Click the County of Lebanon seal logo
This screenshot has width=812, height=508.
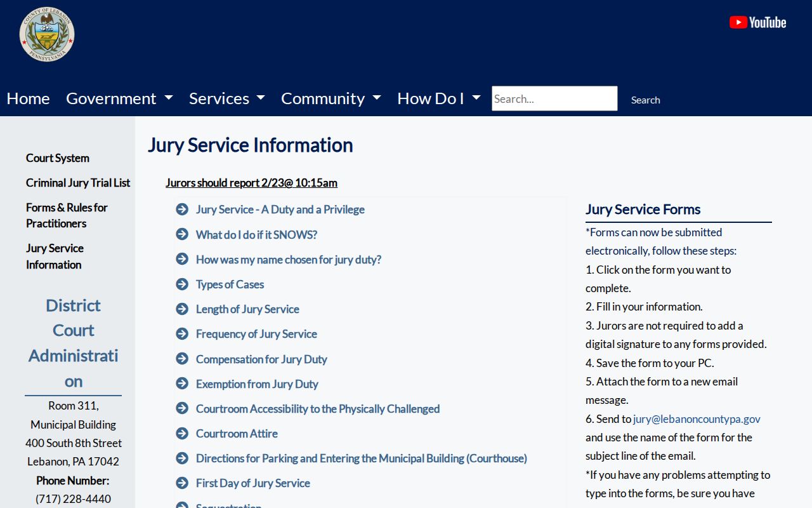click(47, 34)
